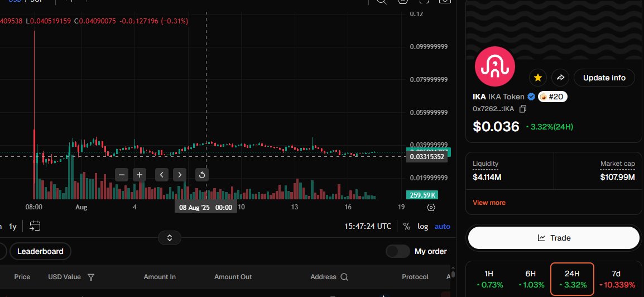Open chart symbol search magnifier at top
Image resolution: width=644 pixels, height=297 pixels.
(382, 1)
